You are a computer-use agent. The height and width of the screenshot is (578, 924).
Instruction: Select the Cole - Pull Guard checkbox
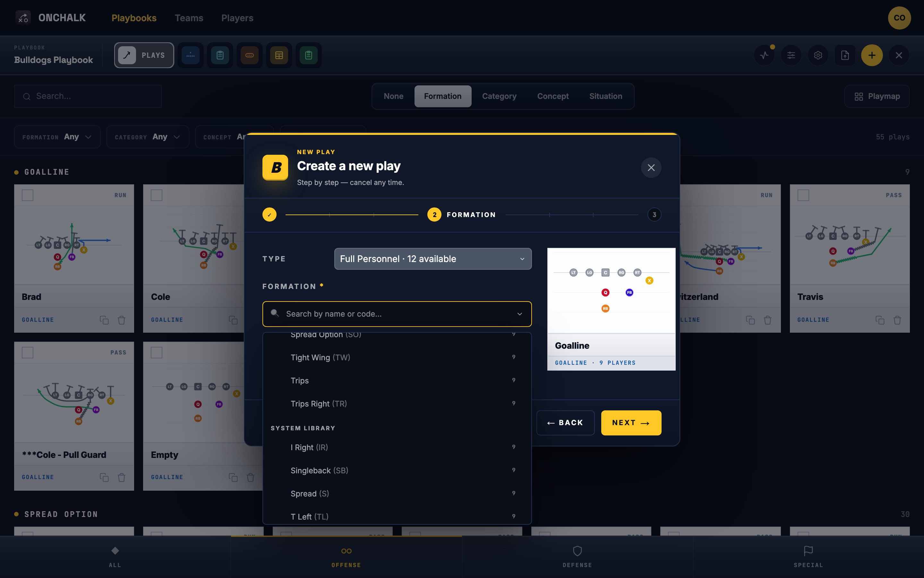(x=28, y=353)
